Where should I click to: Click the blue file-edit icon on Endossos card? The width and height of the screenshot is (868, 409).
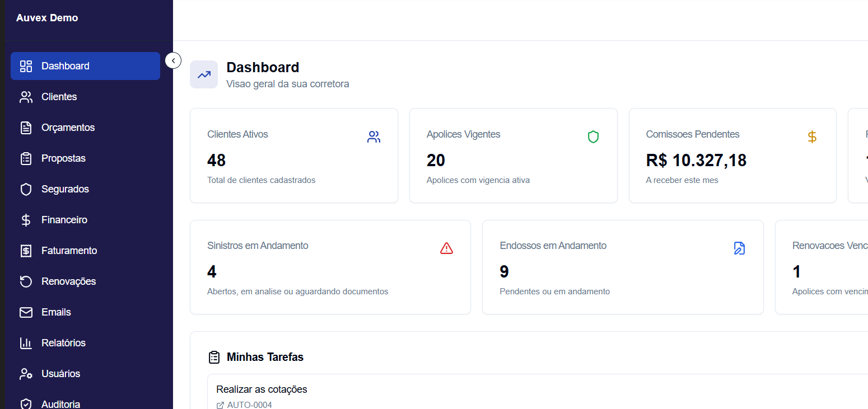(739, 248)
